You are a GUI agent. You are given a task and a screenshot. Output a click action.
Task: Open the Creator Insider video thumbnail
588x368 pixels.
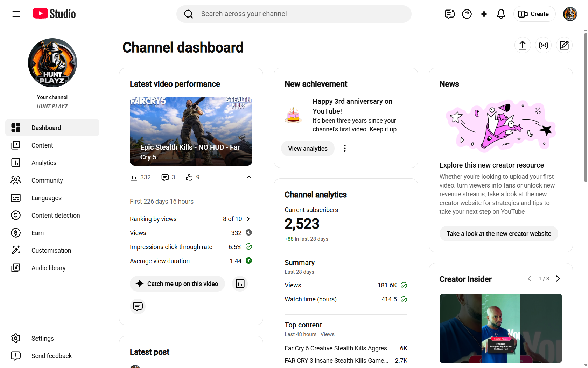tap(501, 328)
